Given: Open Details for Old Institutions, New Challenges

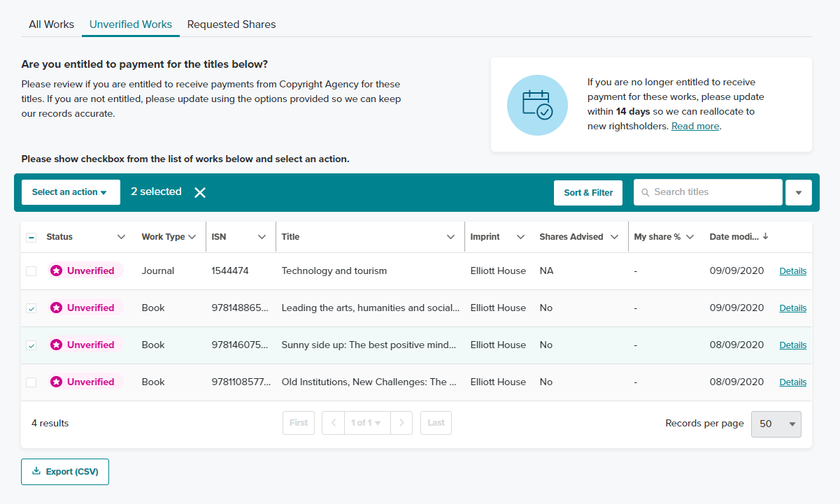Looking at the screenshot, I should (793, 382).
